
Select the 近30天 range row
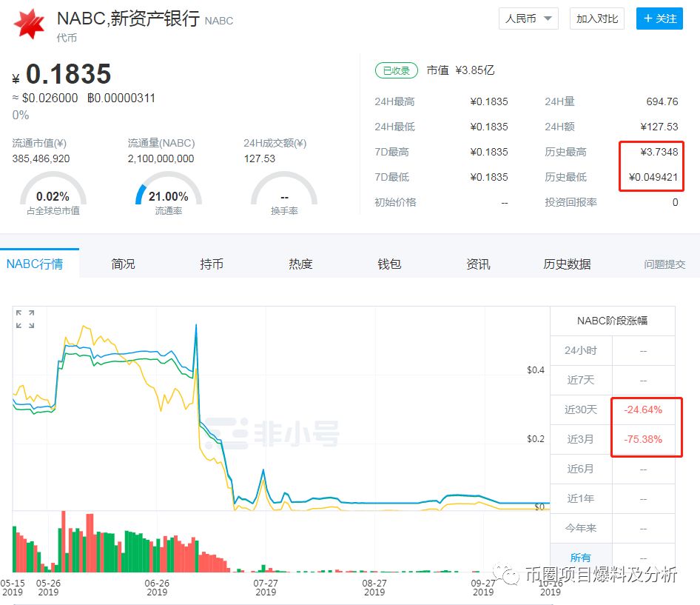[613, 410]
